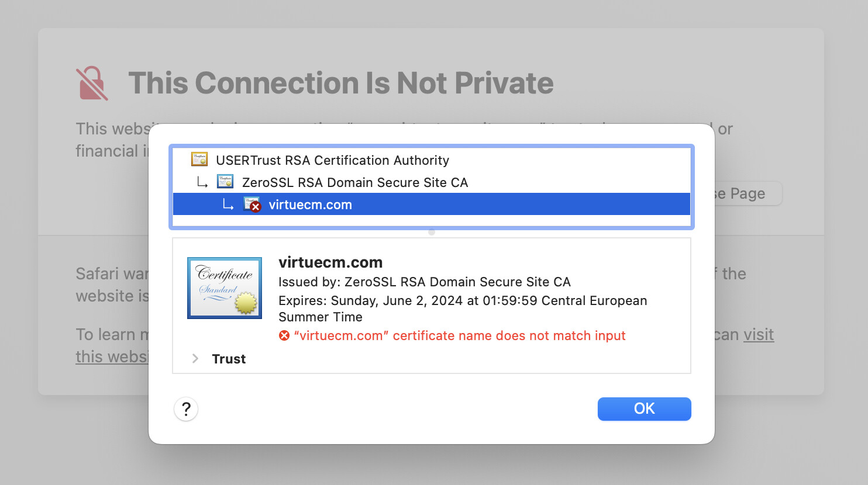Select the highlighted virtuecm.com row text
This screenshot has width=868, height=485.
pyautogui.click(x=310, y=205)
